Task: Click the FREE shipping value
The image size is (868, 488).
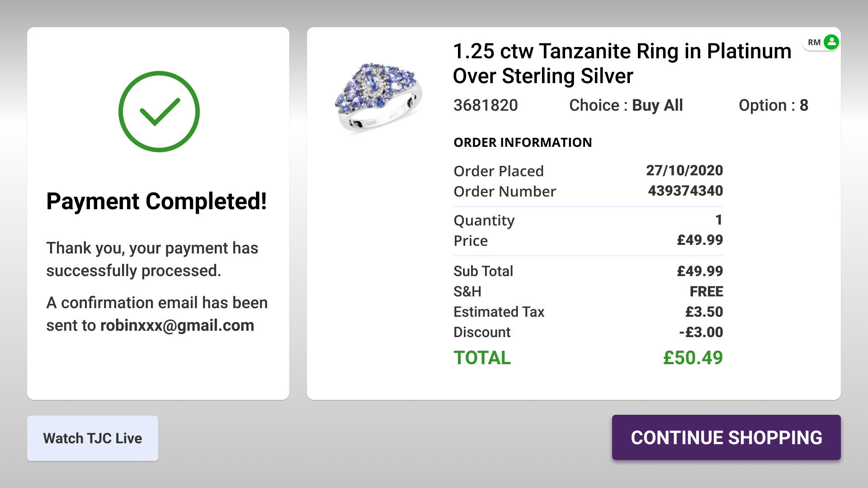Action: tap(706, 291)
